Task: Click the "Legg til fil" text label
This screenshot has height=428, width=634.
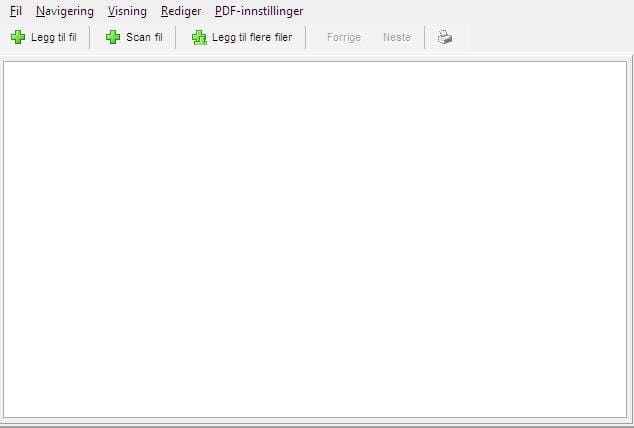Action: (x=54, y=38)
